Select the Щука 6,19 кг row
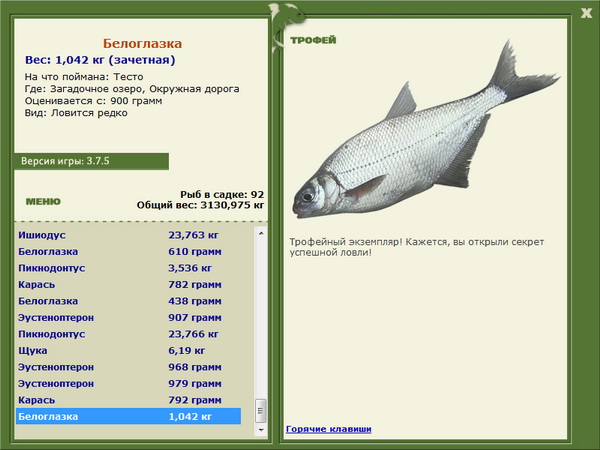Viewport: 600px width, 450px height. [129, 350]
